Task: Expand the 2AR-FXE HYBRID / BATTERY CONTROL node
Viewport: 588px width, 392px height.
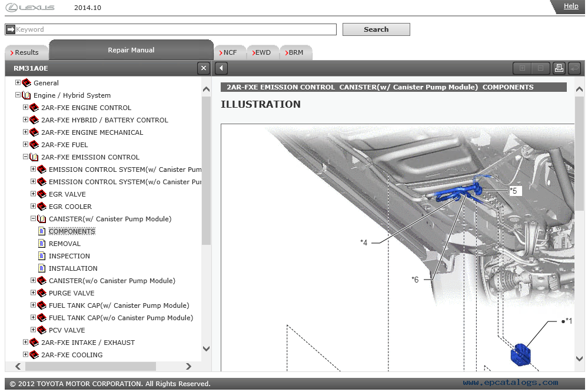Action: 25,119
